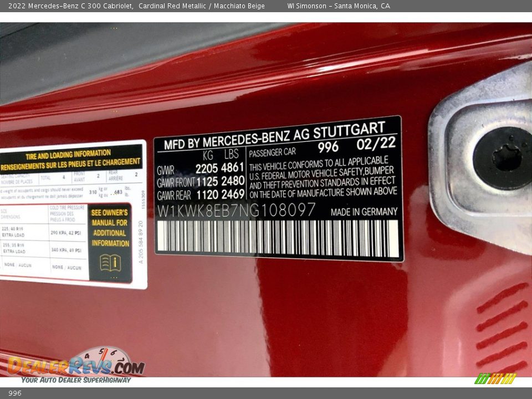Click the VIN text W1KWK8EB7NG108097
This screenshot has height=399, width=532.
pyautogui.click(x=236, y=210)
